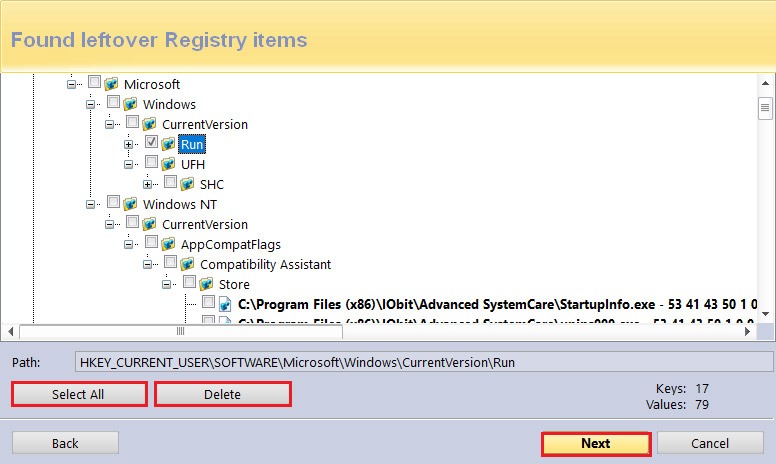The image size is (776, 464).
Task: Select the Windows NT label
Action: [x=180, y=204]
